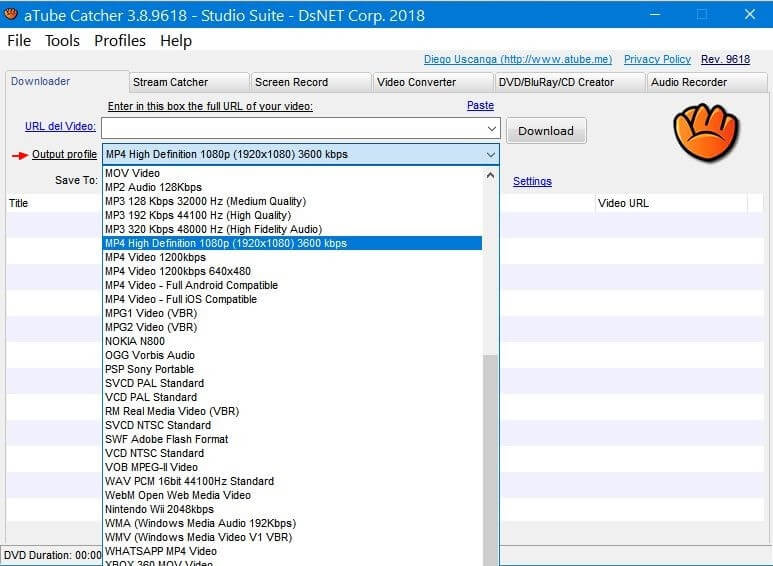
Task: Choose OGG Vorbis Audio profile
Action: point(292,355)
